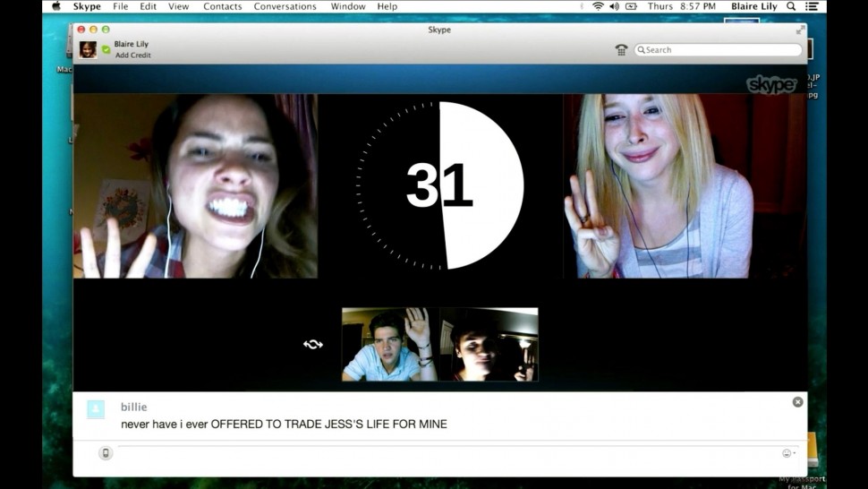Click the Blaire Lily user name in menu bar

pyautogui.click(x=754, y=6)
